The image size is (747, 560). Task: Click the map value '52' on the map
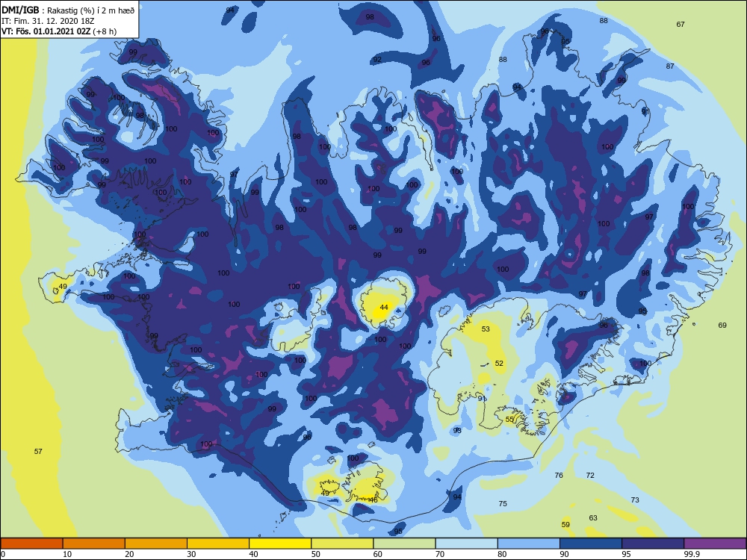click(499, 363)
